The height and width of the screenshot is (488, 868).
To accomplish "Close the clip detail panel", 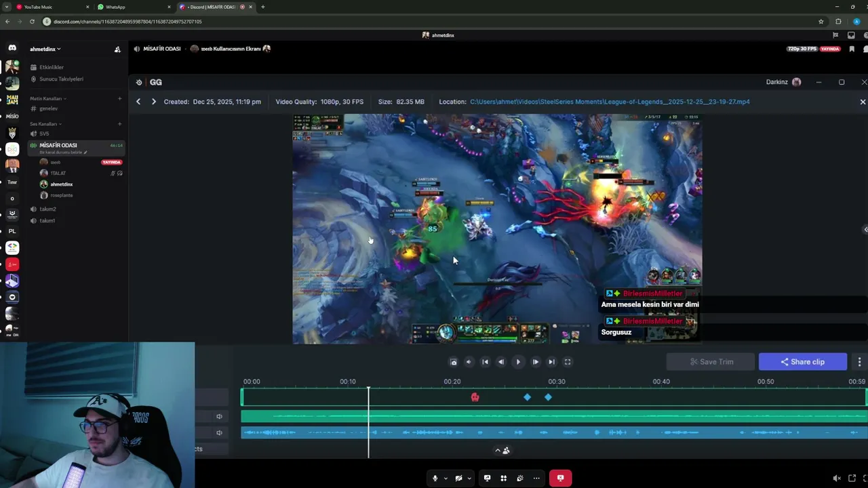I will pyautogui.click(x=863, y=102).
